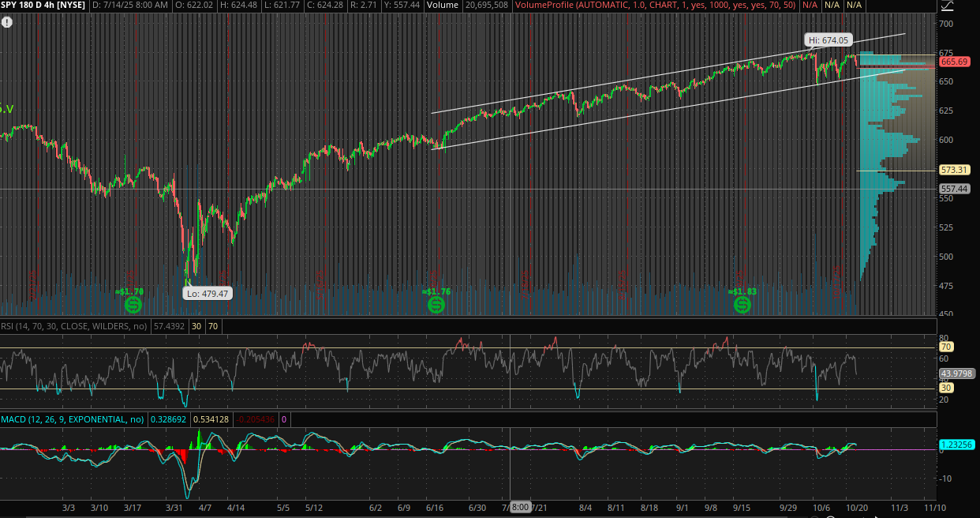The image size is (980, 518).
Task: Click the RSI 70 overbought level tag
Action: point(947,347)
